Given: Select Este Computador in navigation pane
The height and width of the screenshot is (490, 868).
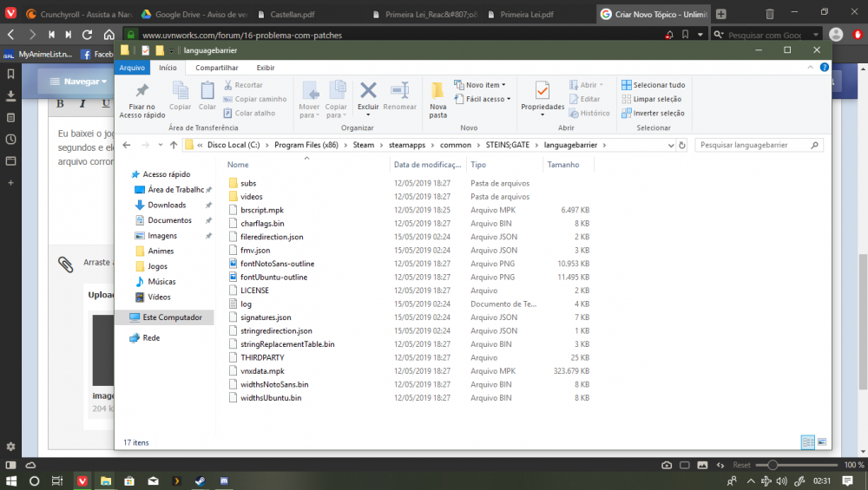Looking at the screenshot, I should click(x=166, y=317).
